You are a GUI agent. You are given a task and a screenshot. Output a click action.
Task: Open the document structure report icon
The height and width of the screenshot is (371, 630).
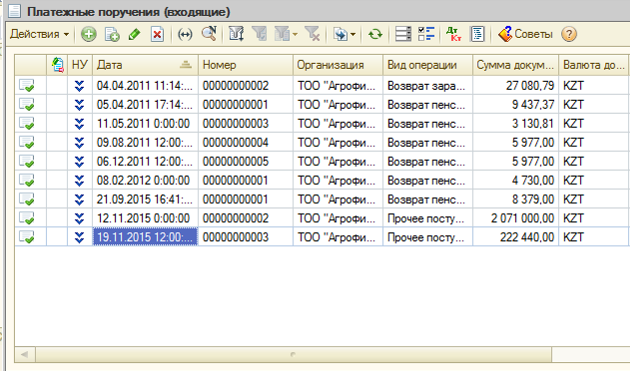point(477,34)
